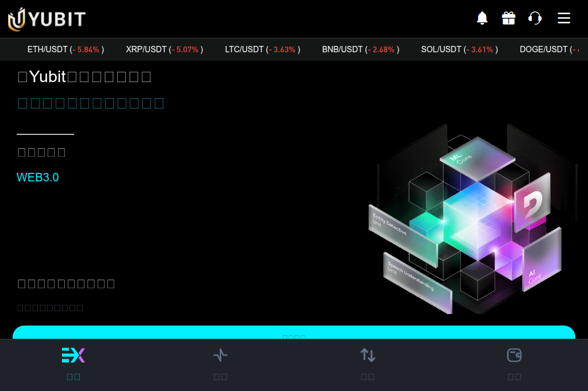Select the LTC/USDT pair in the ticker
588x391 pixels.
point(262,49)
